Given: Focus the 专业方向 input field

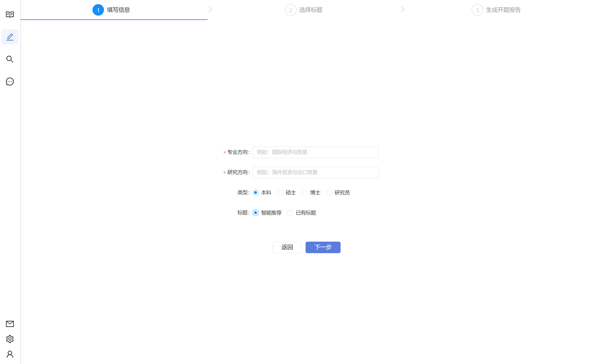Looking at the screenshot, I should 315,152.
